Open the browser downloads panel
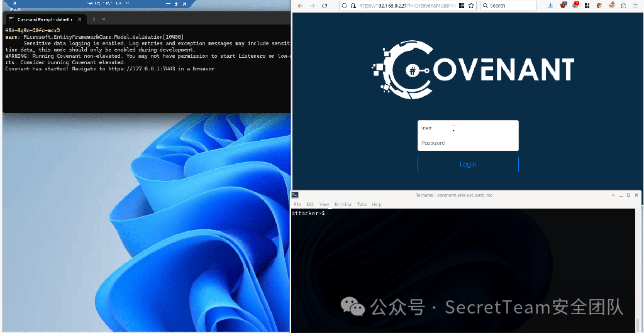This screenshot has height=333, width=644. (551, 6)
